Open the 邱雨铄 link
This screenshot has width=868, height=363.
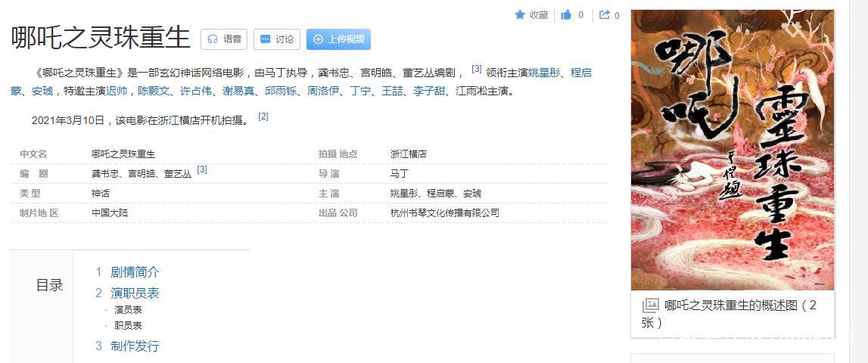coord(282,92)
